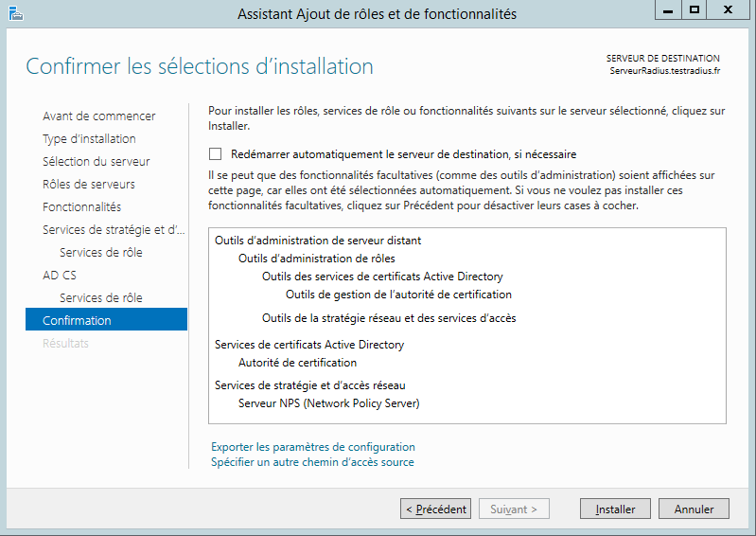Click 'Services de rôle' under AD CS
This screenshot has height=536, width=756.
(100, 297)
